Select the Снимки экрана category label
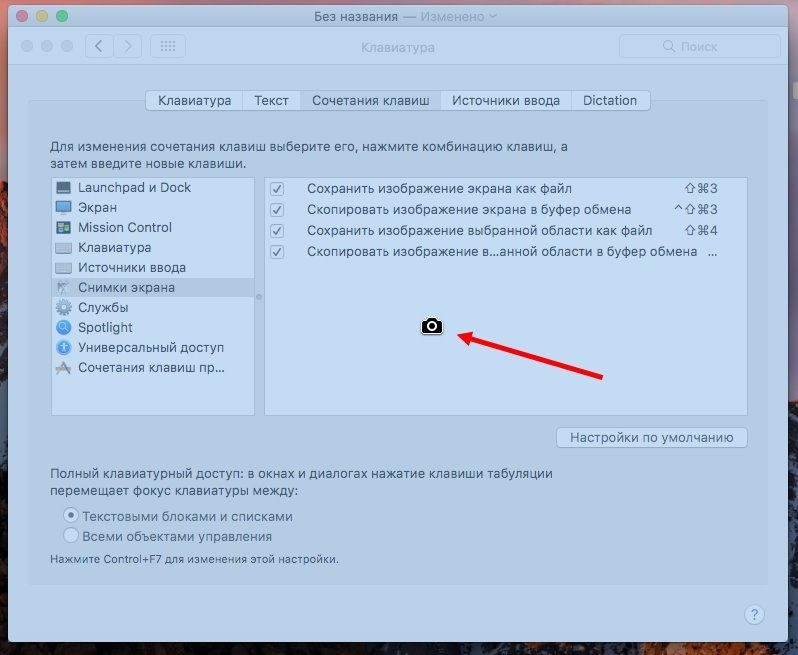798x655 pixels. [x=126, y=288]
